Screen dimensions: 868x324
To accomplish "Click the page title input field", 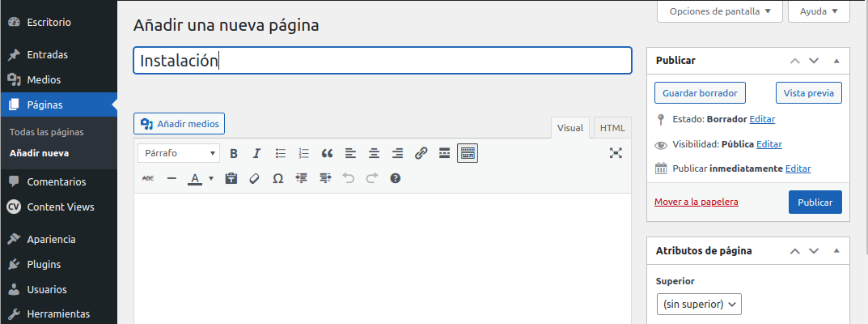I will [382, 61].
